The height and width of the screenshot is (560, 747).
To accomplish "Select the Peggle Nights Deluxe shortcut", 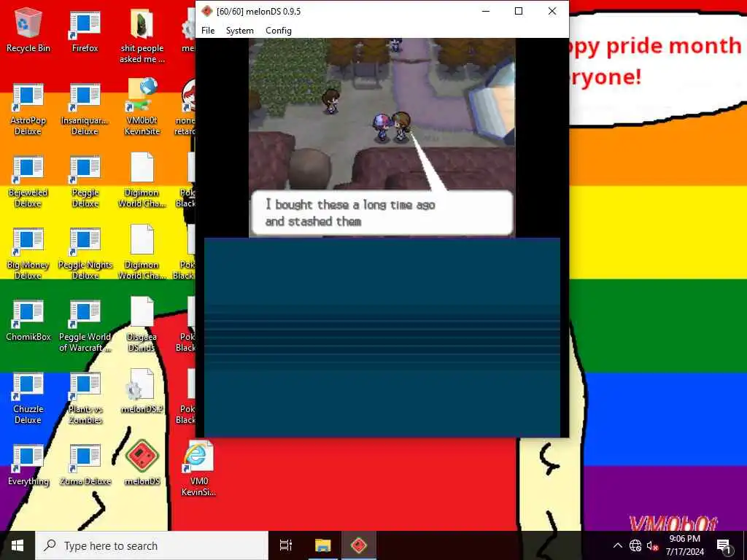I will [85, 254].
